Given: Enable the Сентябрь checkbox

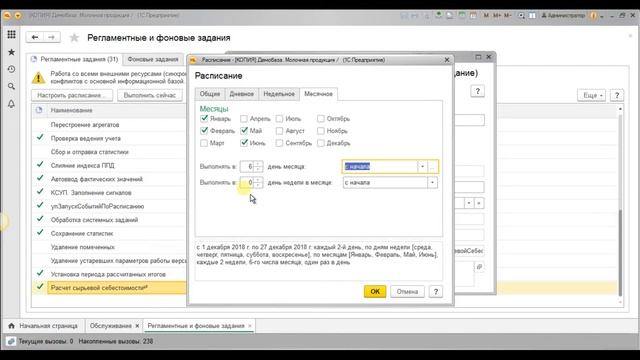Looking at the screenshot, I should click(279, 143).
